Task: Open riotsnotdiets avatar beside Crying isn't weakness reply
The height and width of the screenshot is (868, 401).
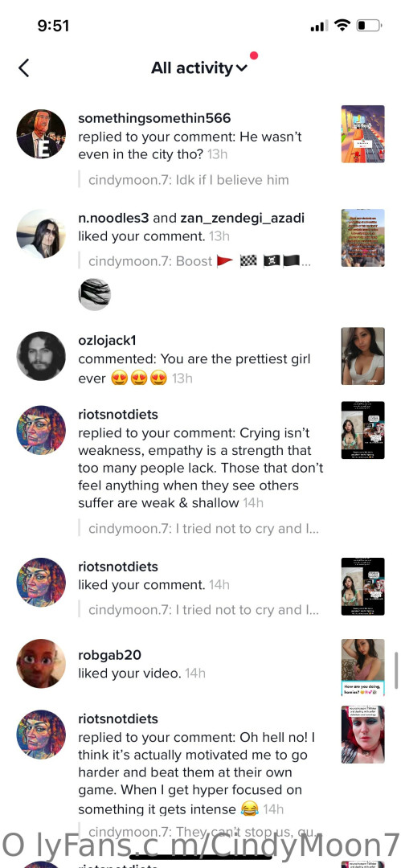Action: (41, 430)
